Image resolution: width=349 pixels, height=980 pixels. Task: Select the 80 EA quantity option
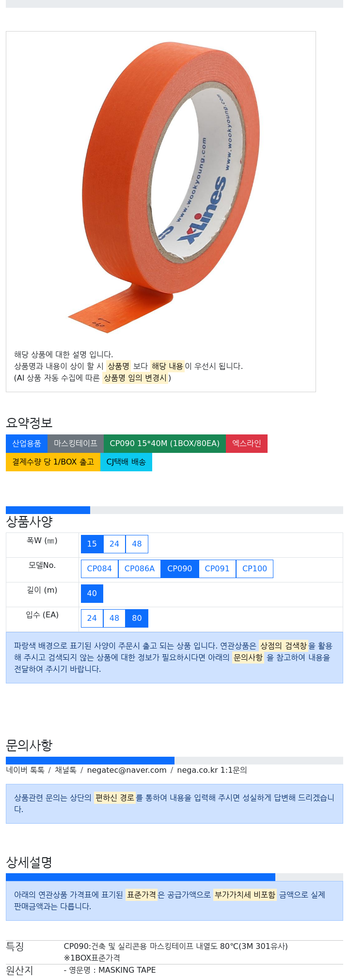coord(137,618)
